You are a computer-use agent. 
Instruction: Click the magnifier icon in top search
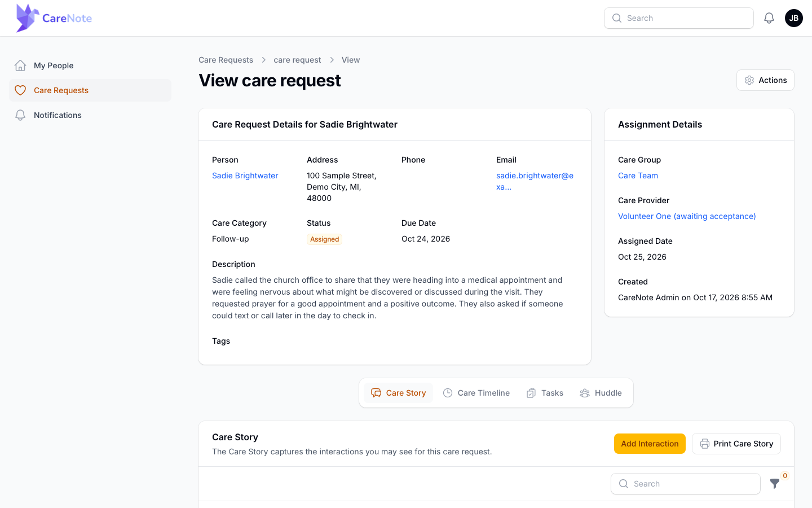coord(617,18)
